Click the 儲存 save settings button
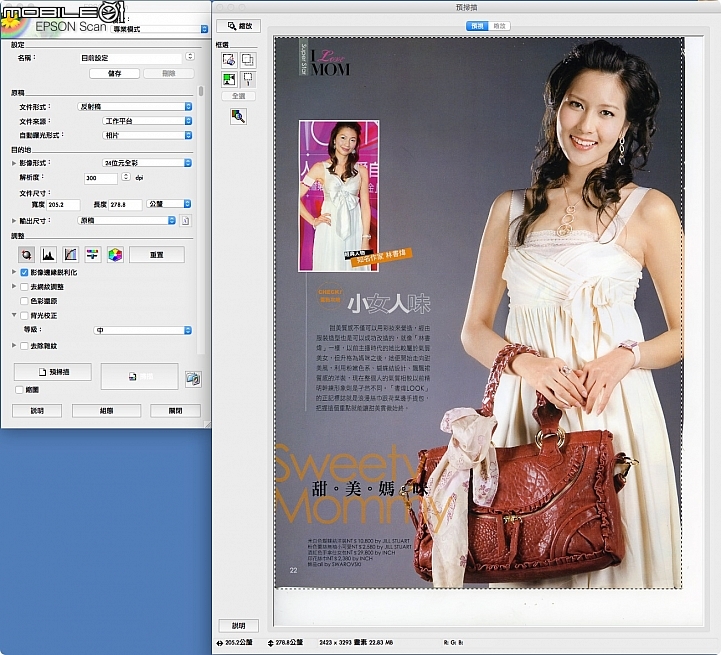Screen dimensions: 721x655 (114, 73)
